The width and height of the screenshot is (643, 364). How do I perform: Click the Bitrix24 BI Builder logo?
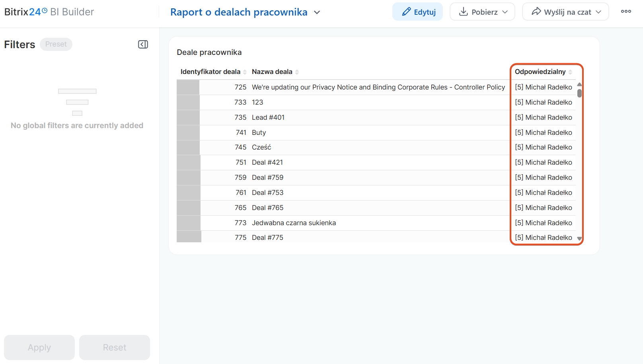tap(49, 12)
